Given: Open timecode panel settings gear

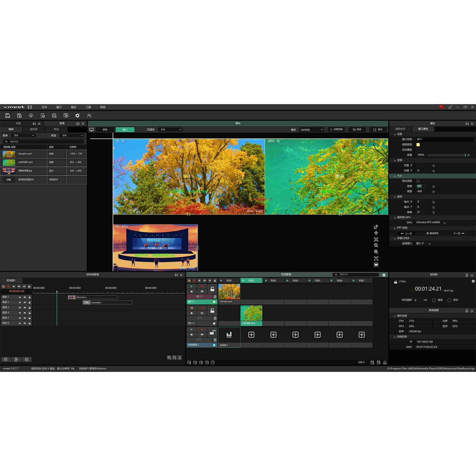Looking at the screenshot, I should 473,281.
